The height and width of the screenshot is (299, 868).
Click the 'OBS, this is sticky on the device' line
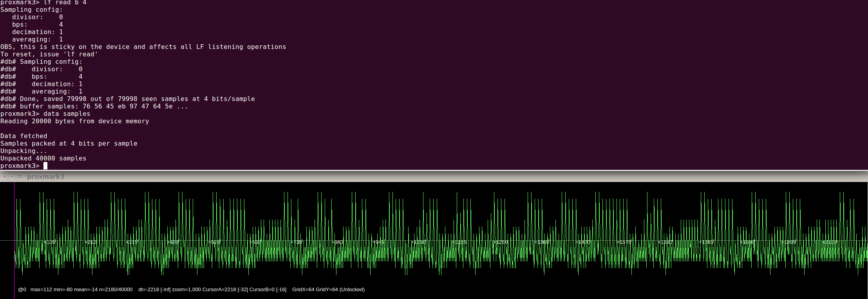click(x=143, y=47)
